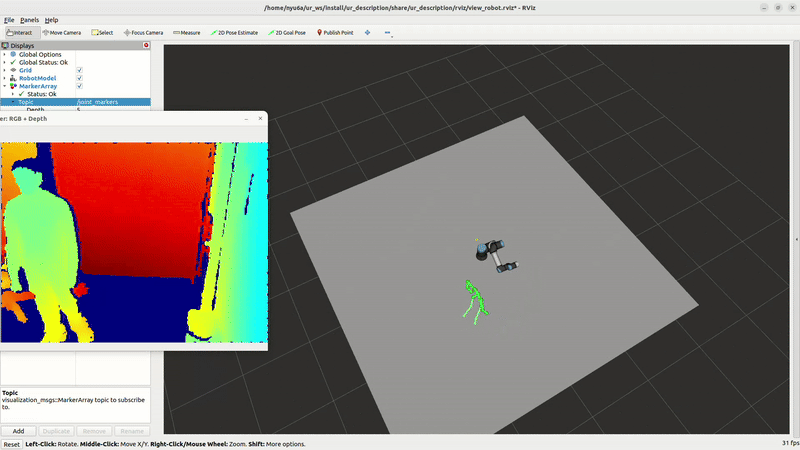Open the Panels menu

click(29, 20)
